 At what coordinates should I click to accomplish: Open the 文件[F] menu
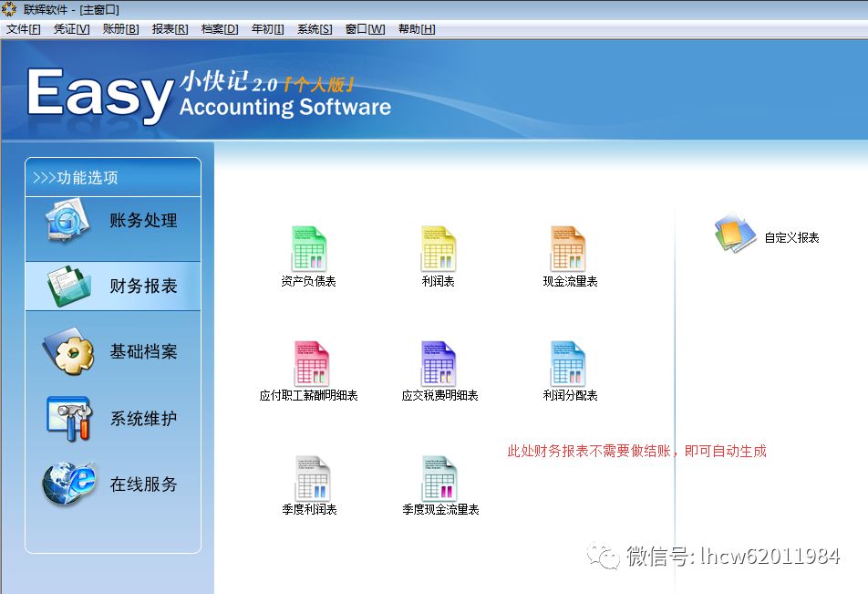click(24, 29)
